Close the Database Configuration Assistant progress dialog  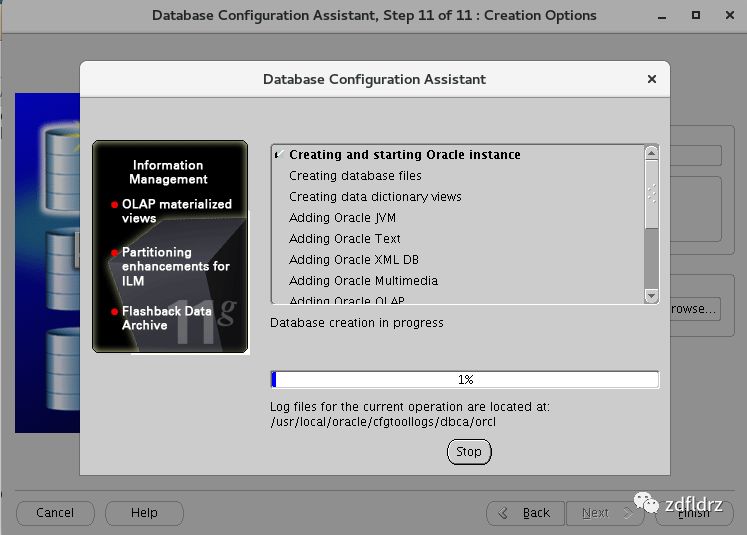coord(652,79)
